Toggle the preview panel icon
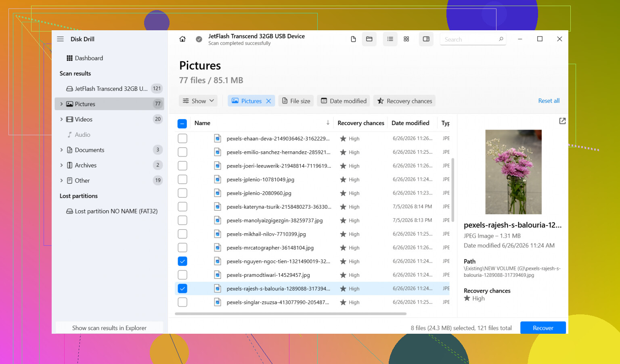This screenshot has height=364, width=620. pyautogui.click(x=426, y=39)
